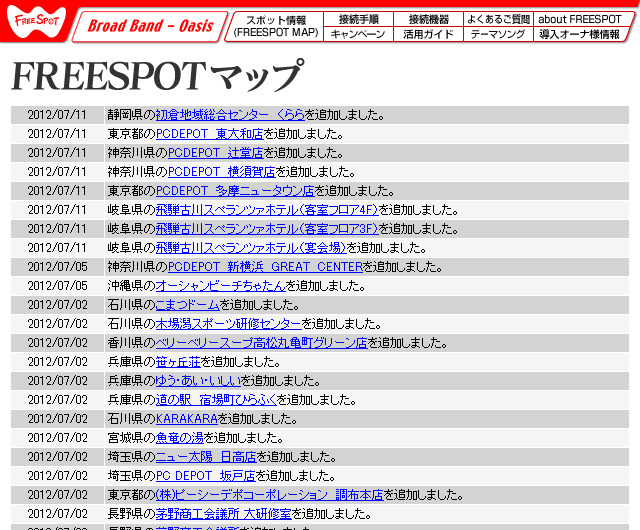The height and width of the screenshot is (530, 640).
Task: Click date 2012/07/02 in 笹ヶ丘荘 row
Action: point(57,362)
